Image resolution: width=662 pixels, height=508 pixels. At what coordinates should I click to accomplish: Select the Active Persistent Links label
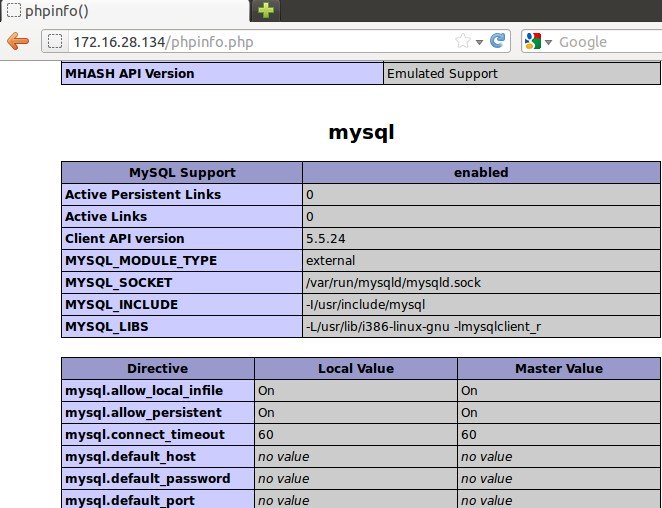143,194
